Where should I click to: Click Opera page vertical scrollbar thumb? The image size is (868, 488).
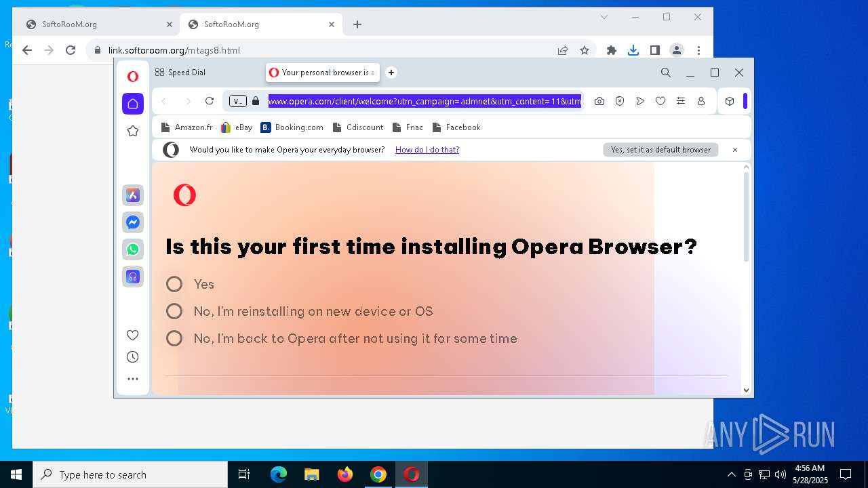747,217
